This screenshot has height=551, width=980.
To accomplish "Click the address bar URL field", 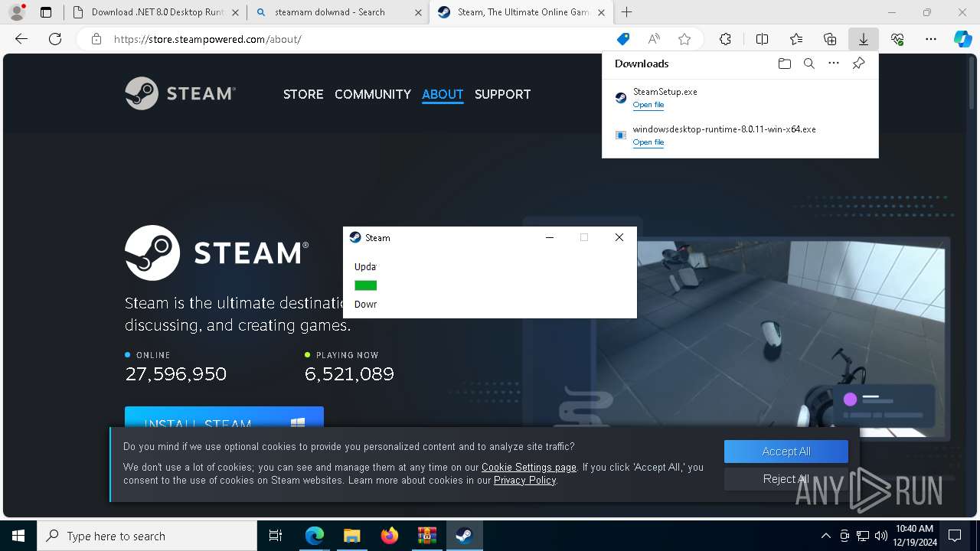I will 360,39.
